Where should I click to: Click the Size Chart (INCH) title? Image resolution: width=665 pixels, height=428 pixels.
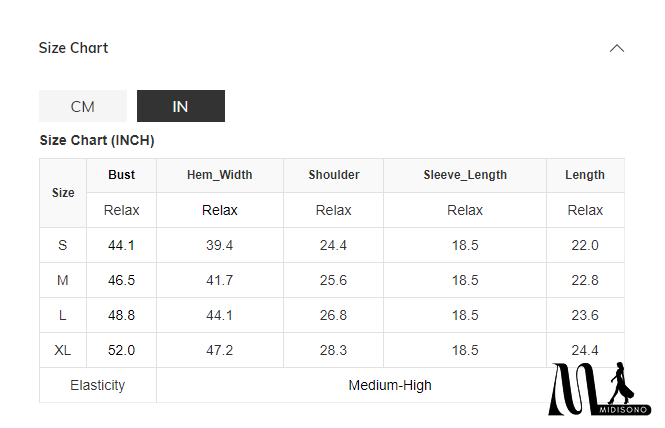(x=97, y=141)
